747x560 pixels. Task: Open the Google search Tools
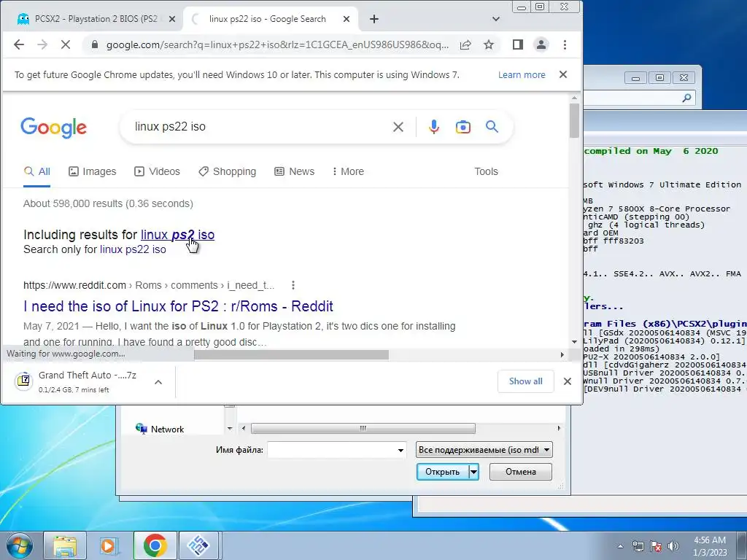[486, 171]
